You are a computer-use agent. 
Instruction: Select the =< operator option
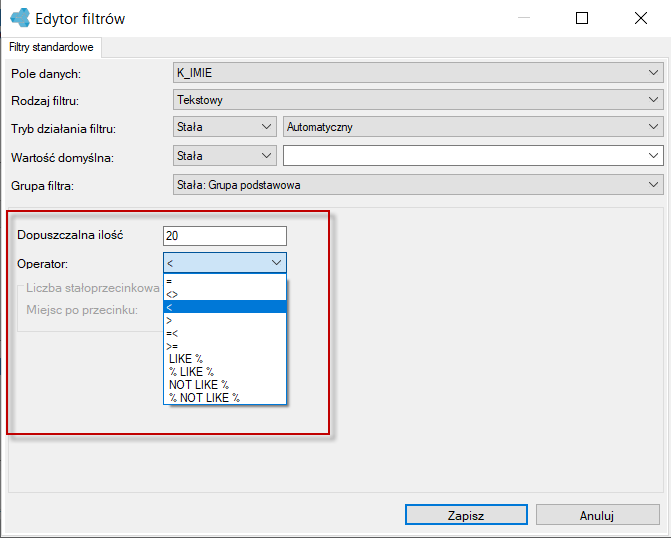coord(225,333)
